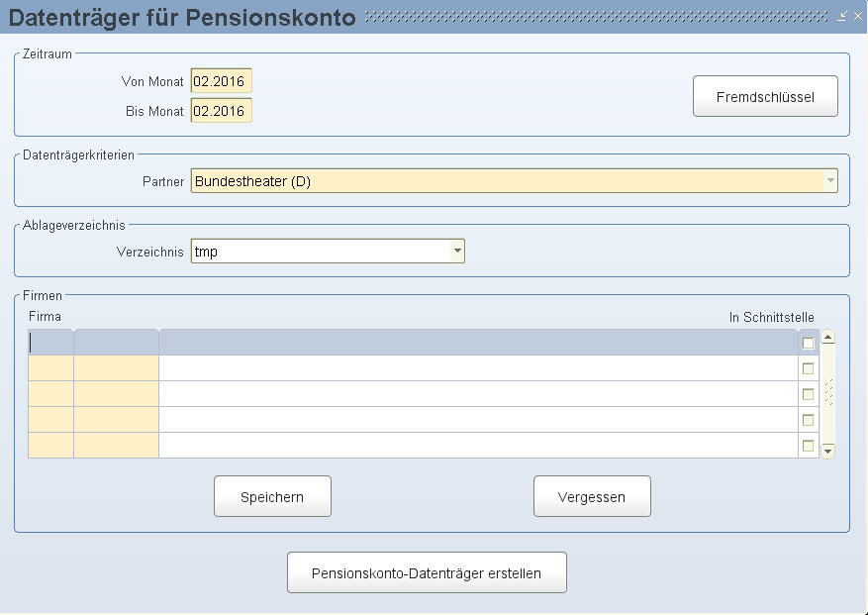
Task: Click the undock icon in title bar
Action: click(x=842, y=16)
